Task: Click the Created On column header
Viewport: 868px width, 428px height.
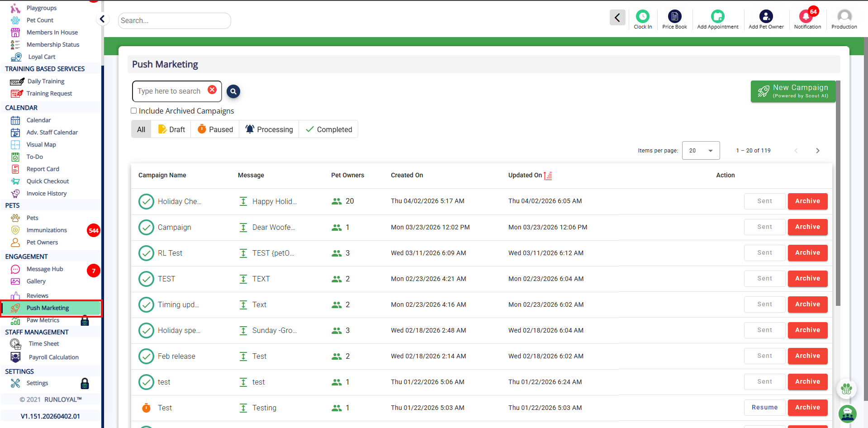Action: [407, 176]
